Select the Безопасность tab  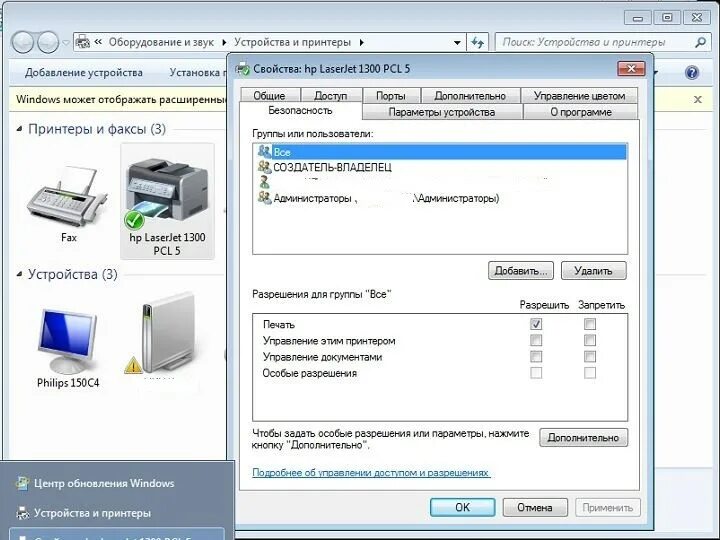click(x=300, y=111)
